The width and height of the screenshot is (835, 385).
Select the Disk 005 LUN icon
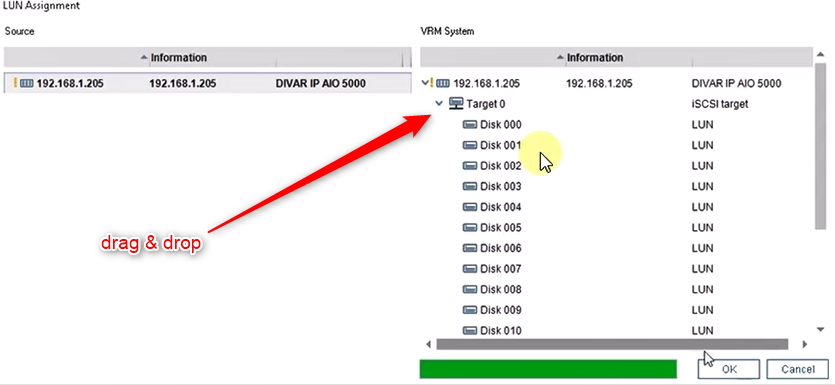point(470,228)
